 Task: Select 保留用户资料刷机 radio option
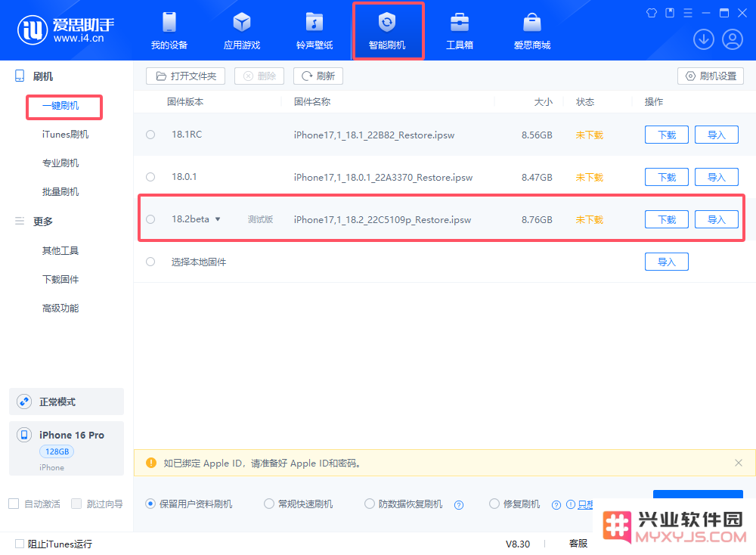coord(150,504)
